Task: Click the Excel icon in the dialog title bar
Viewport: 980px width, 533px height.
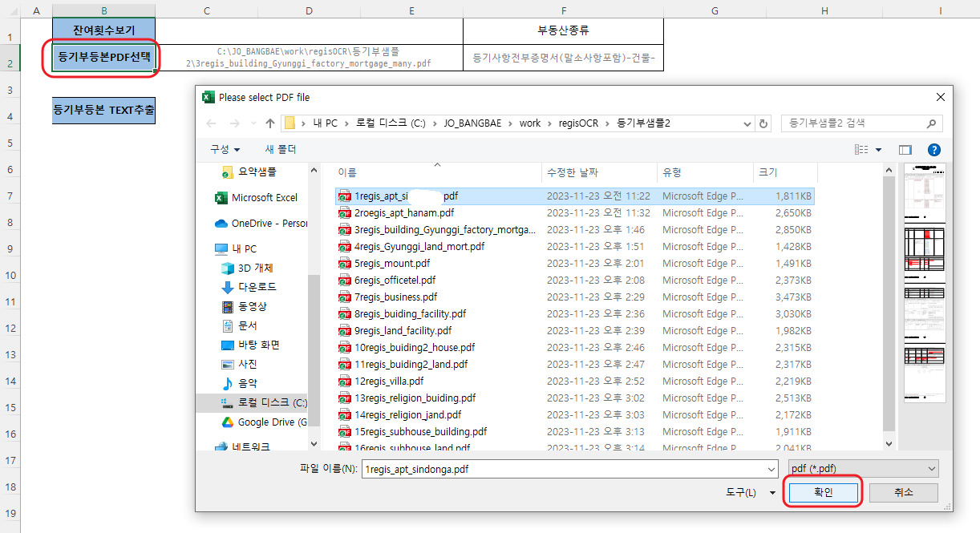Action: point(207,97)
